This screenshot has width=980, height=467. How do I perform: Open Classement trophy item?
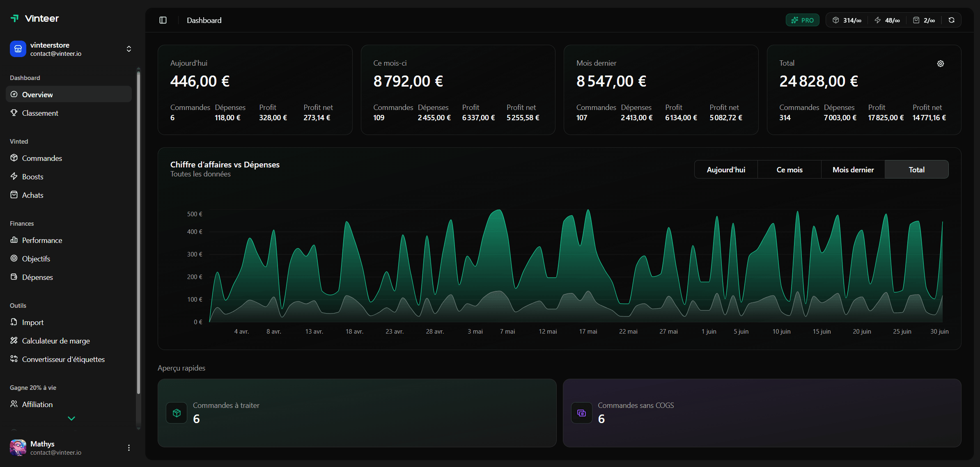pos(40,113)
